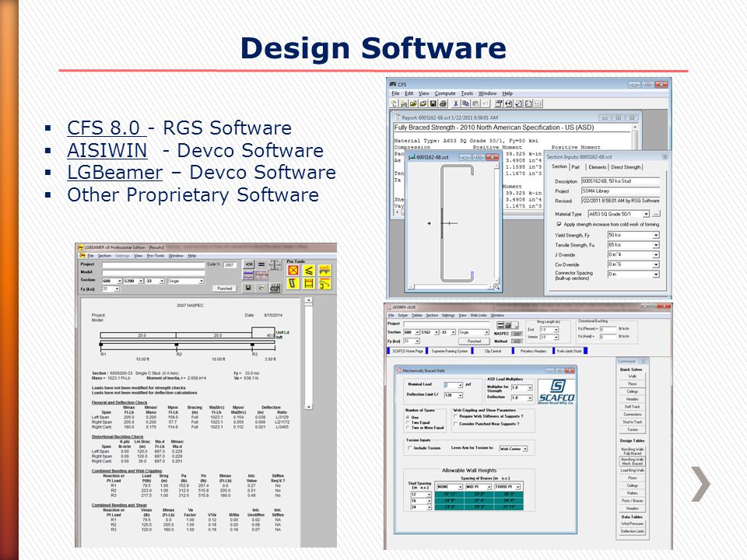This screenshot has width=747, height=560.
Task: Select the 'One' span radio button
Action: tap(407, 417)
